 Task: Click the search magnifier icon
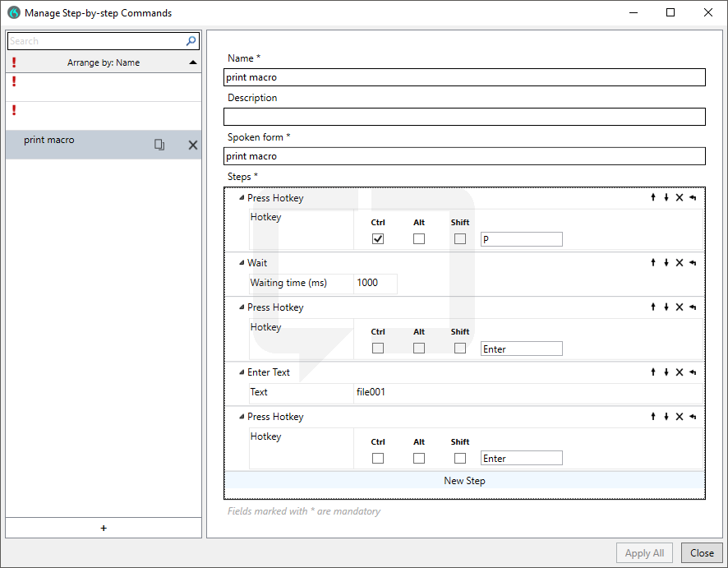[191, 41]
